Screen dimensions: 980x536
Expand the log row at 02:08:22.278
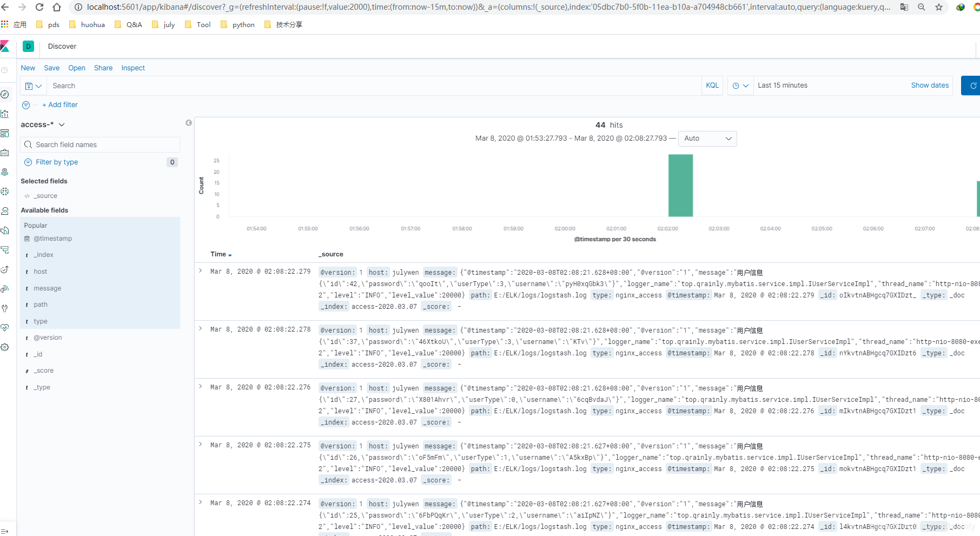point(201,329)
